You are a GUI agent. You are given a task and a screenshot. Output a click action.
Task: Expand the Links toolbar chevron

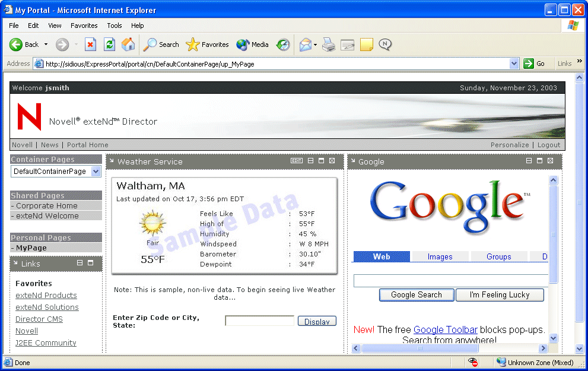[x=579, y=61]
